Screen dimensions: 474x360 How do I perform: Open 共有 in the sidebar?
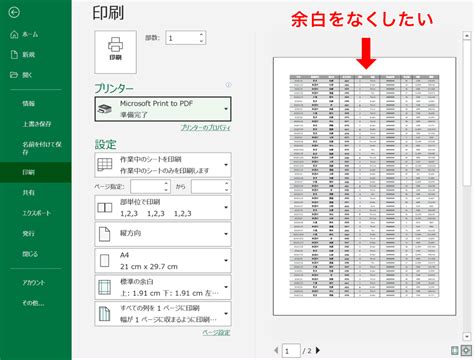coord(28,193)
